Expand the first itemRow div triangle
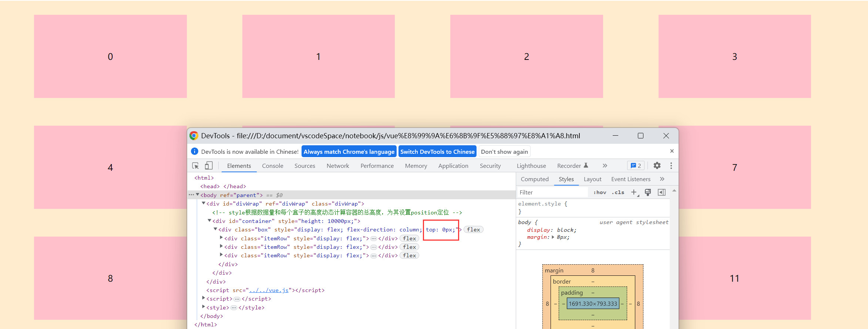This screenshot has height=329, width=868. tap(221, 238)
